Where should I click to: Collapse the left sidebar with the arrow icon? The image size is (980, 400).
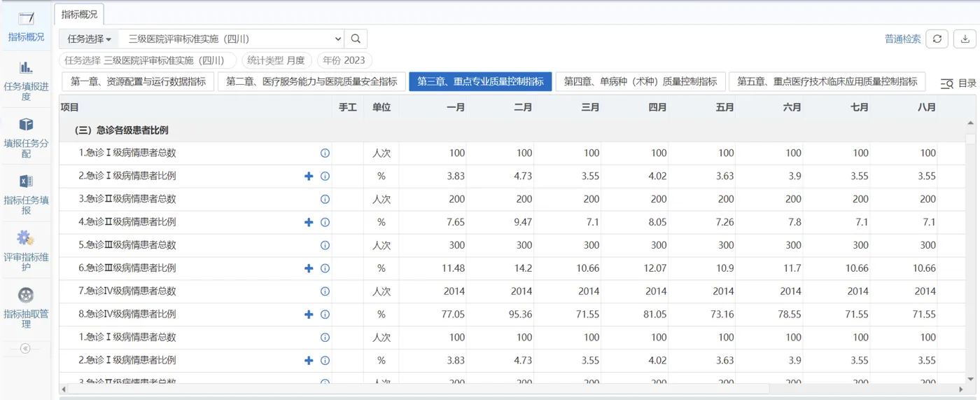click(x=25, y=348)
